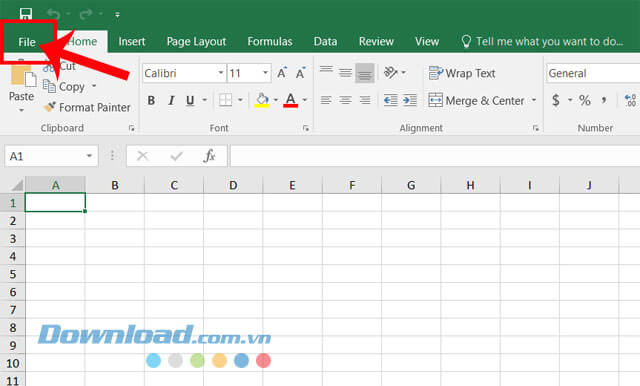This screenshot has width=640, height=386.
Task: Open the Font dialog launcher
Action: point(306,128)
